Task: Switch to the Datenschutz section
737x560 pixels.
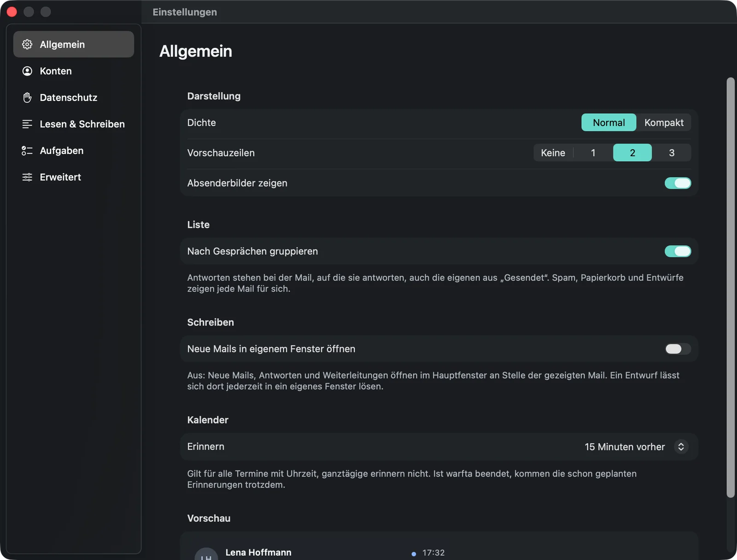Action: (74, 98)
